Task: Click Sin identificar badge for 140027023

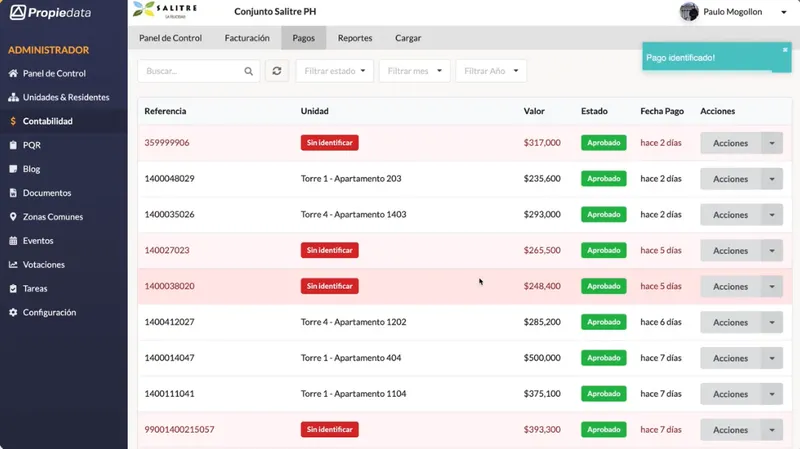Action: coord(330,250)
